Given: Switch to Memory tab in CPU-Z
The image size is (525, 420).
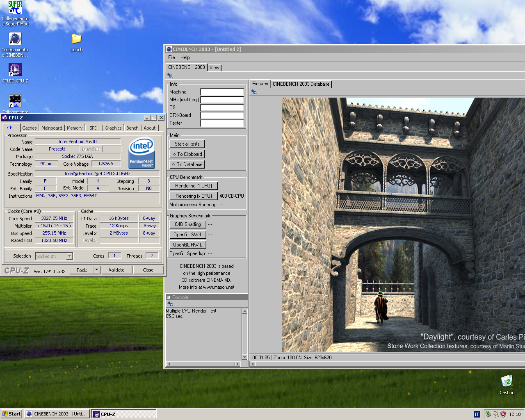Looking at the screenshot, I should [x=75, y=128].
